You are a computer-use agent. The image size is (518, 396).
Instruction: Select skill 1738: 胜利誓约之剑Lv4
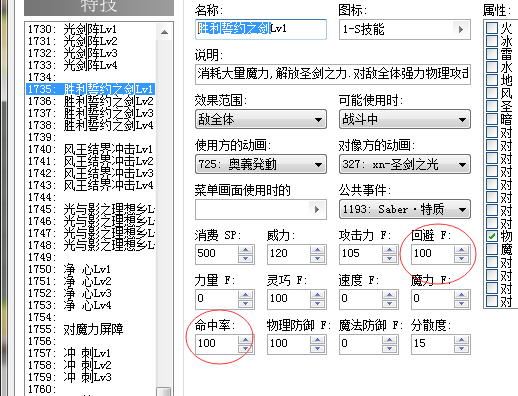point(90,125)
